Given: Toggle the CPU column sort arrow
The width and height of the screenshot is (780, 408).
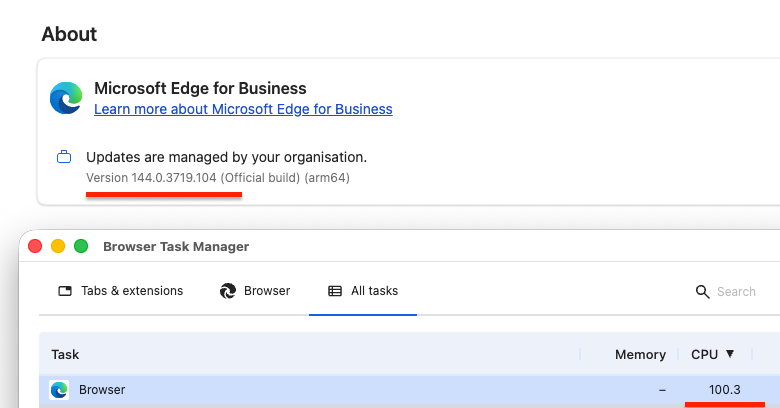Looking at the screenshot, I should 729,354.
